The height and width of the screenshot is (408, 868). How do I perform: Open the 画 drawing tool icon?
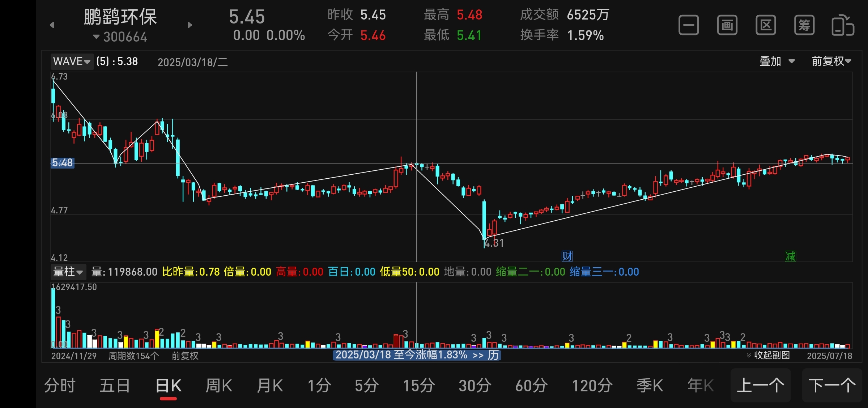click(727, 25)
